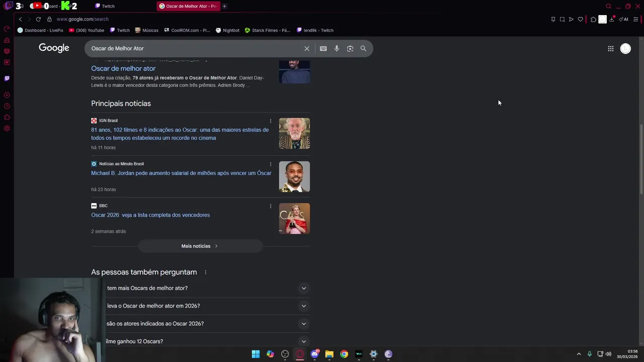This screenshot has width=644, height=362.
Task: Search by image with Google Lens icon
Action: pos(350,48)
